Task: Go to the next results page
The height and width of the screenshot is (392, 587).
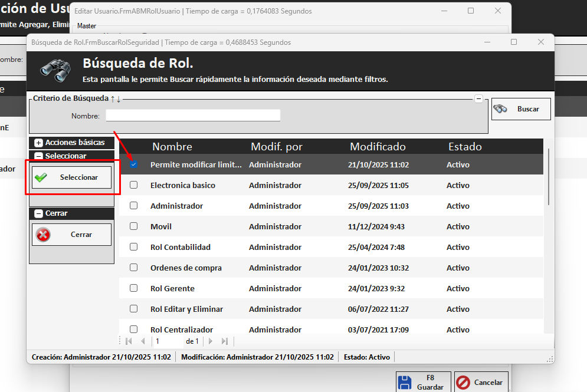Action: pyautogui.click(x=211, y=341)
